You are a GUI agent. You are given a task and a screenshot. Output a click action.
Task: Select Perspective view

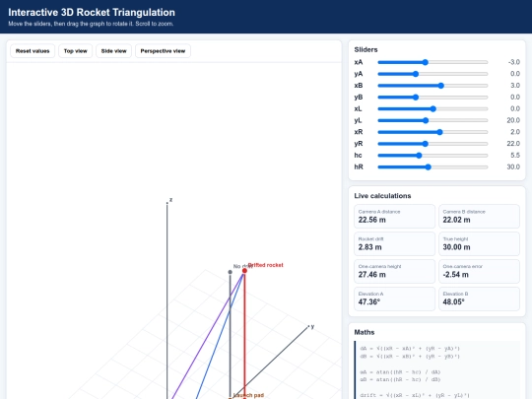coord(163,51)
